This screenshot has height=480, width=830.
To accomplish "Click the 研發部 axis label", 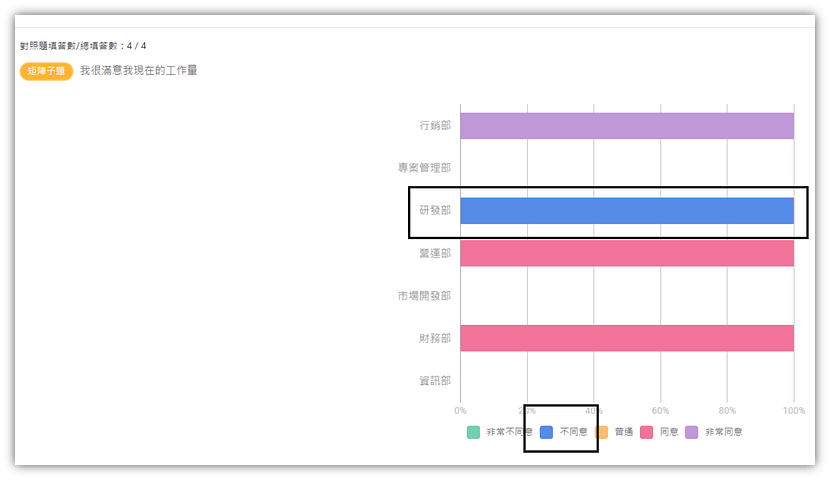I will click(x=435, y=211).
